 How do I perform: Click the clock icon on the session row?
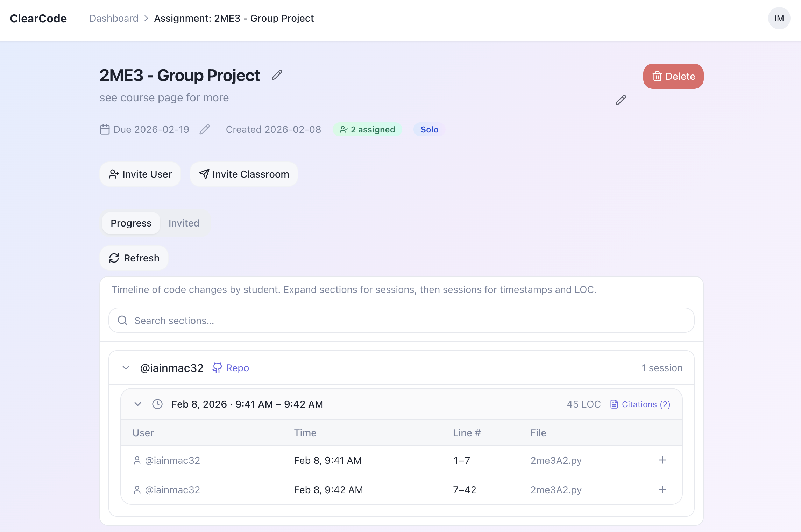[x=157, y=404]
